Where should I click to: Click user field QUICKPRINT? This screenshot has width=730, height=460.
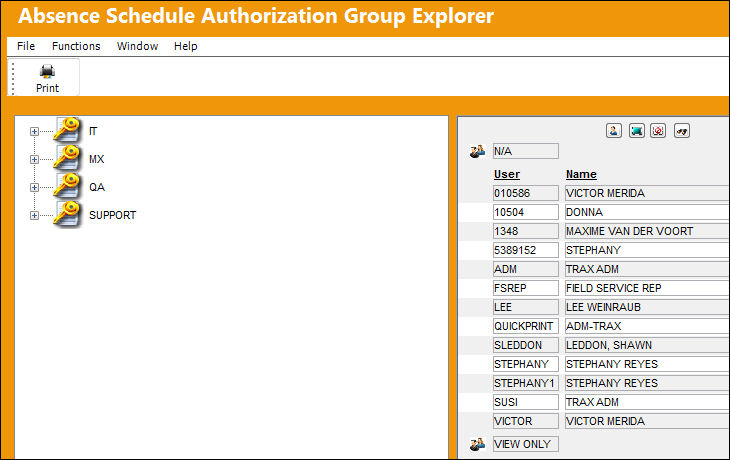pyautogui.click(x=526, y=326)
